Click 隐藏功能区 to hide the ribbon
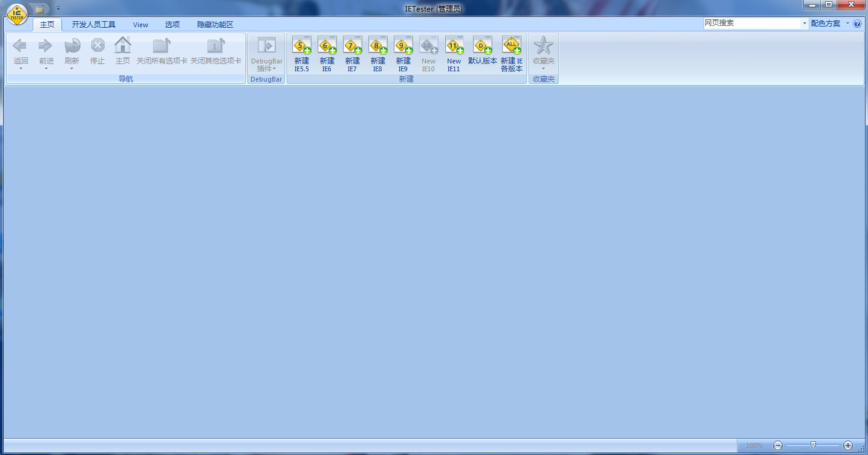The image size is (868, 455). coord(215,25)
